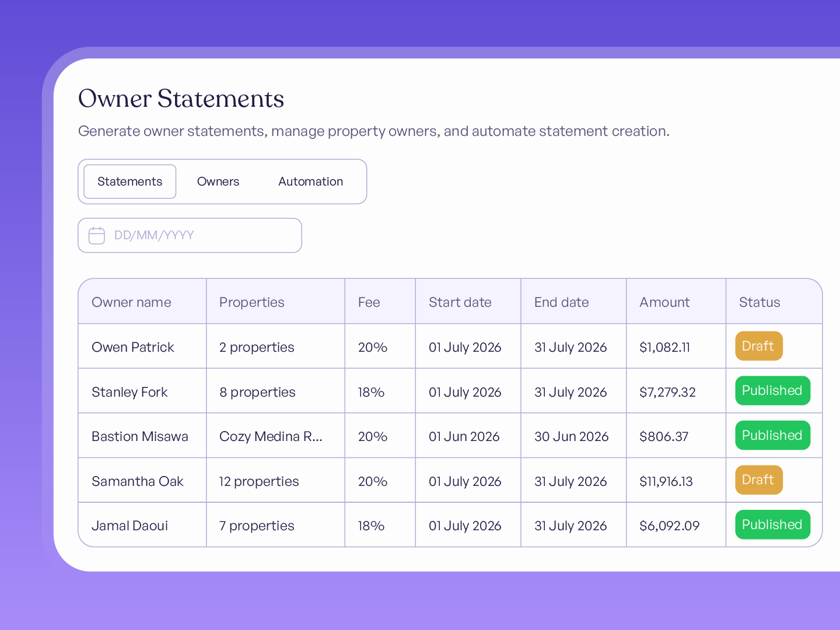Select the Owen Patrick owner cell

point(142,346)
